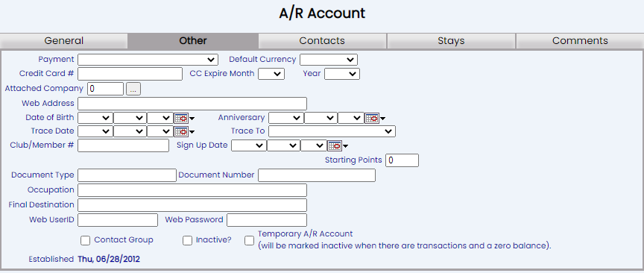Viewport: 644px width, 273px height.
Task: Open the credit card expiry Year dropdown
Action: pos(342,74)
